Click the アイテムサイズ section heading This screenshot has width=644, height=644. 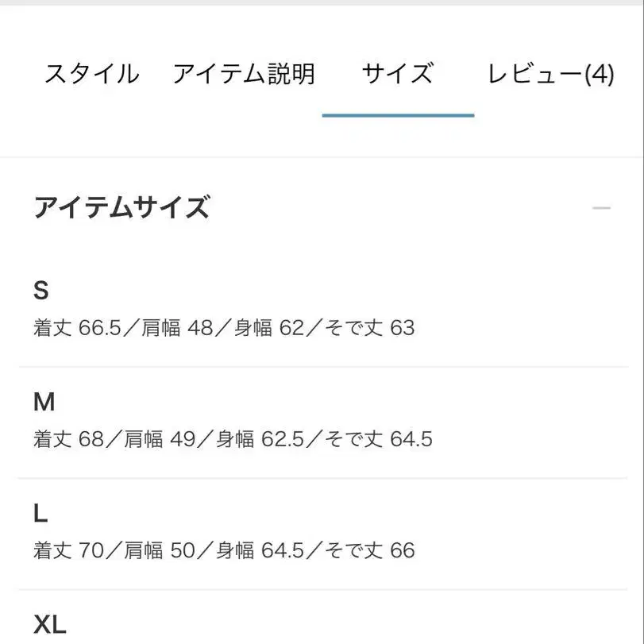click(121, 208)
